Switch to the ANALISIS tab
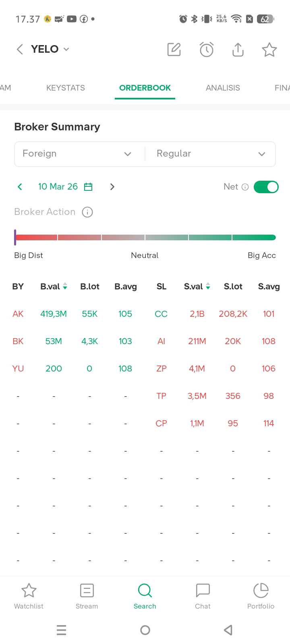The image size is (290, 644). point(223,88)
